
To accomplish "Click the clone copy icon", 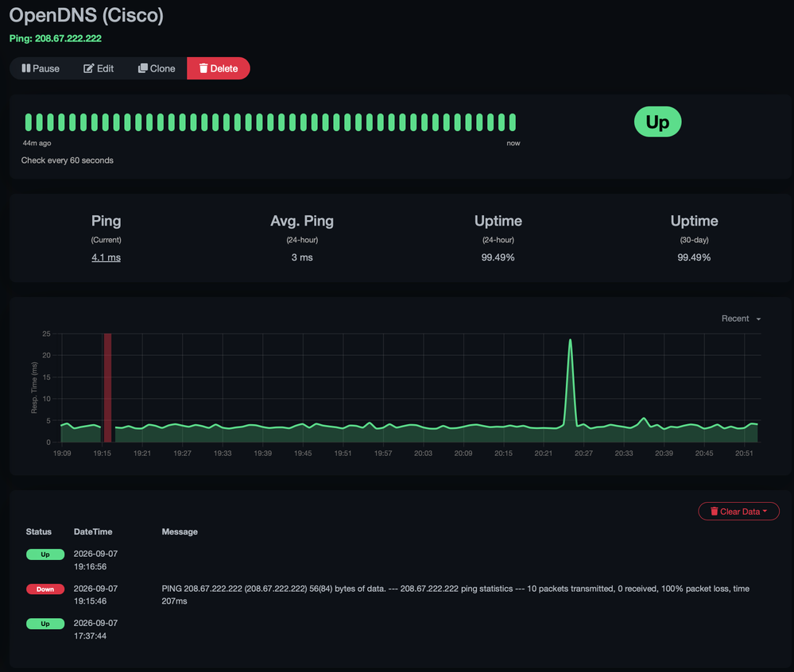I will (143, 68).
